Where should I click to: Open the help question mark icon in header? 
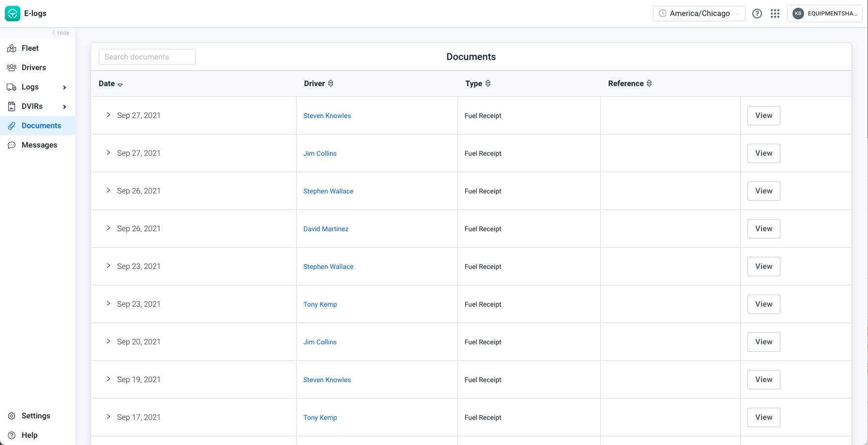[x=757, y=14]
